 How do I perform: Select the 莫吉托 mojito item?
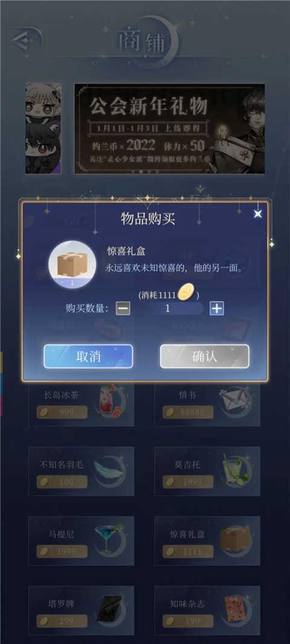coord(207,471)
